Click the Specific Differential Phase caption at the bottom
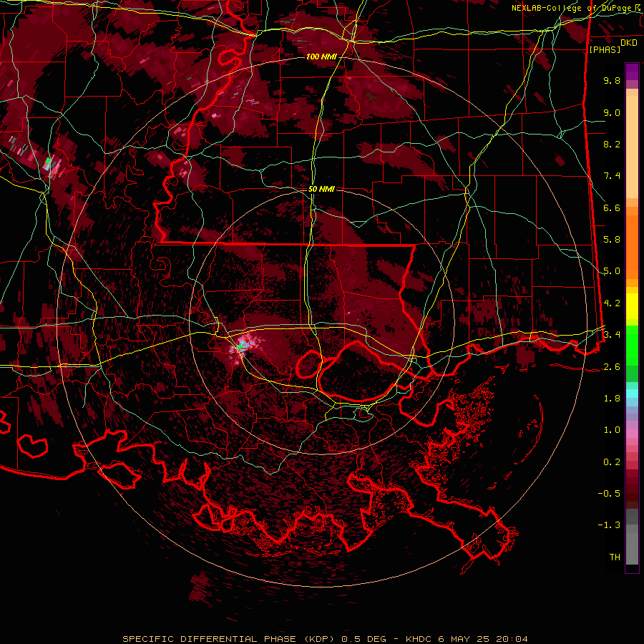The width and height of the screenshot is (644, 644). click(x=326, y=639)
